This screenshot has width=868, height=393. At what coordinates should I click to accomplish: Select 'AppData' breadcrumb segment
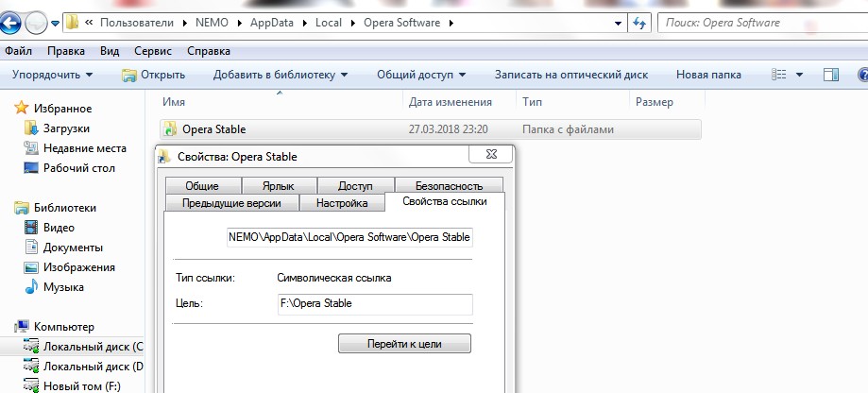(x=272, y=24)
